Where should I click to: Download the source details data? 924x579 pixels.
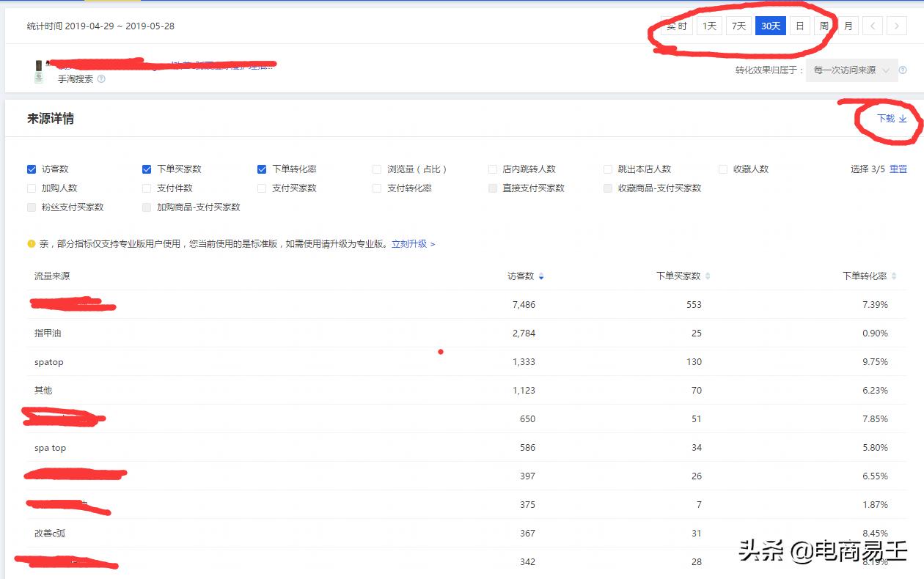[892, 119]
